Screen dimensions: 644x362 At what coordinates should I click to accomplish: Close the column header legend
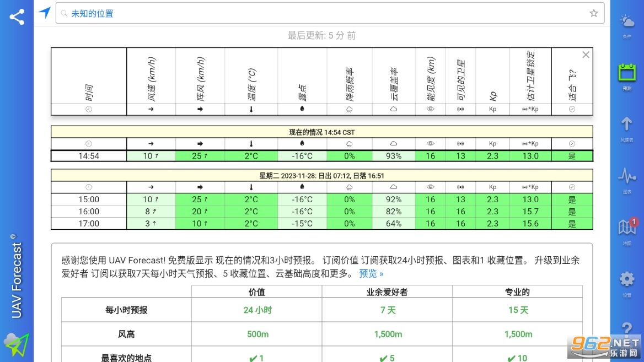586,55
